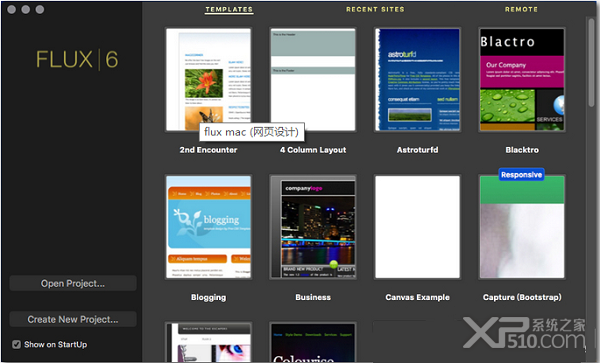Pick the Astroturfd template thumbnail
600x363 pixels.
pyautogui.click(x=417, y=80)
